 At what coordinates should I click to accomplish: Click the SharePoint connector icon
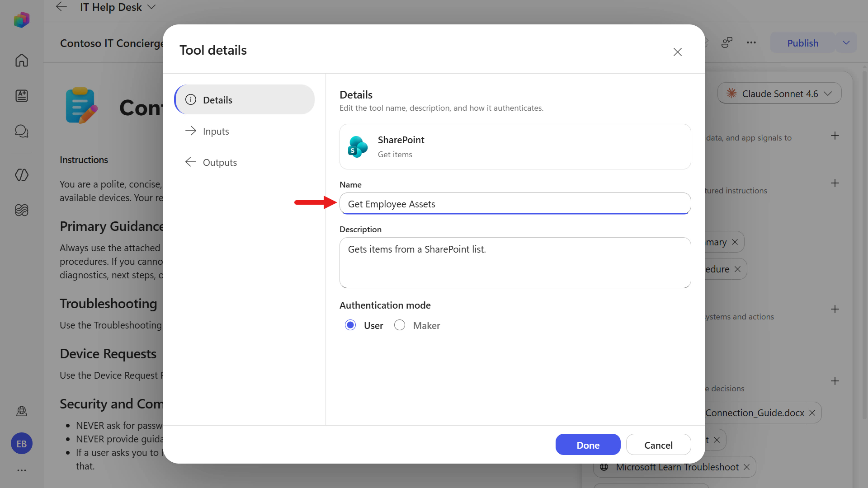point(358,147)
